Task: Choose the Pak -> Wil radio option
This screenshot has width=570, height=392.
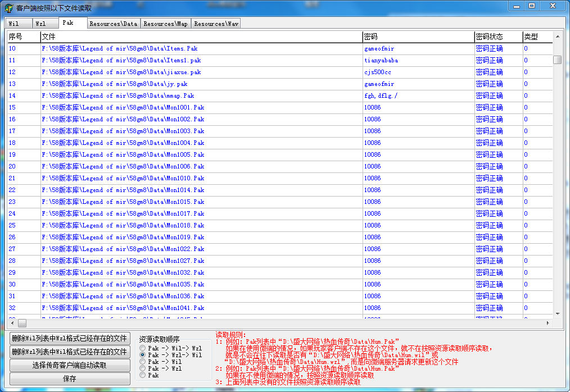Action: point(143,362)
